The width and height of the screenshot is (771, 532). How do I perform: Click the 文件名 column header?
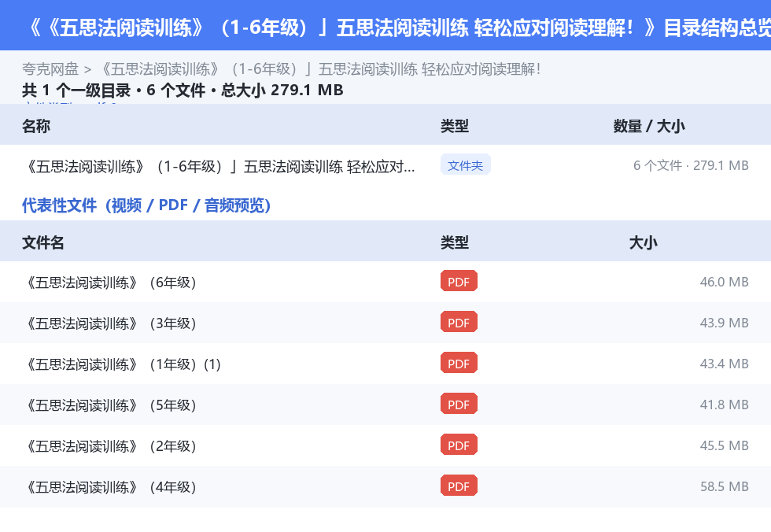click(42, 242)
